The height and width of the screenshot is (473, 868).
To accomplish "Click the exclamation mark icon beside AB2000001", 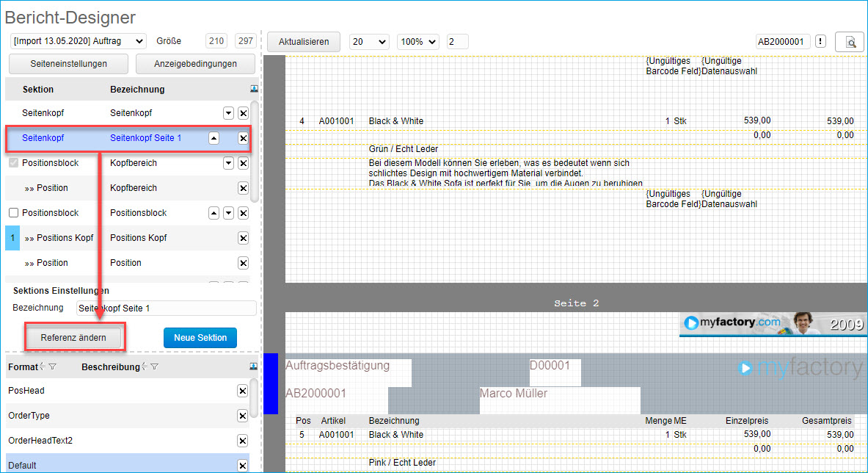I will [820, 42].
